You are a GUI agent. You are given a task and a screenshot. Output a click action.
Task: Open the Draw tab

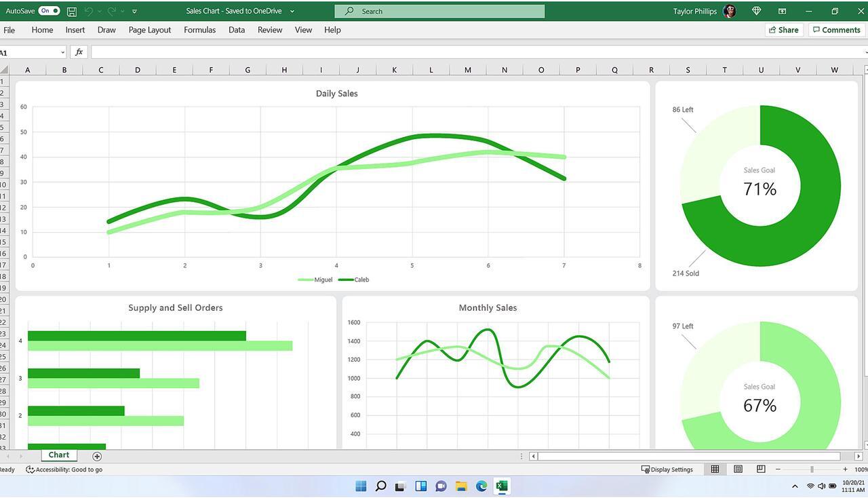click(106, 30)
